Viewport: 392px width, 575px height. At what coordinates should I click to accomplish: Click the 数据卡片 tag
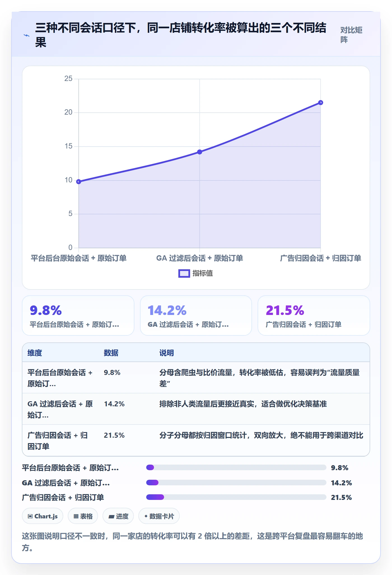pos(159,516)
